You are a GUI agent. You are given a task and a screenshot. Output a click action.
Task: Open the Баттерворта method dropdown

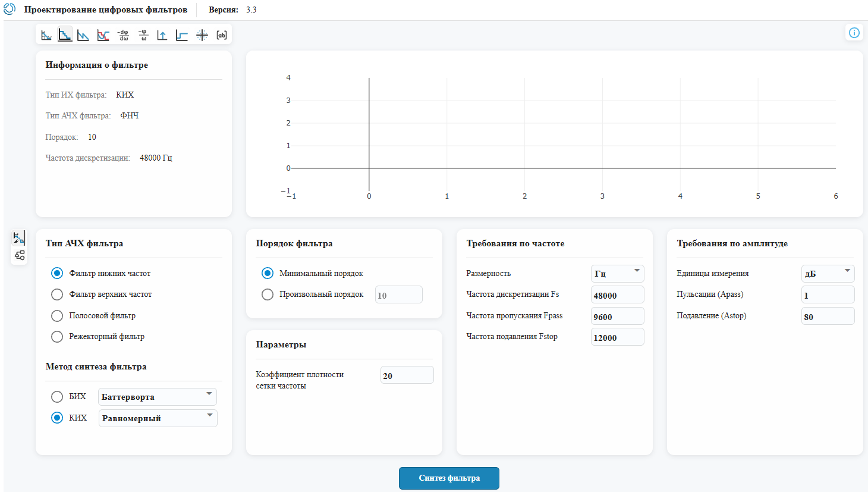pyautogui.click(x=158, y=397)
